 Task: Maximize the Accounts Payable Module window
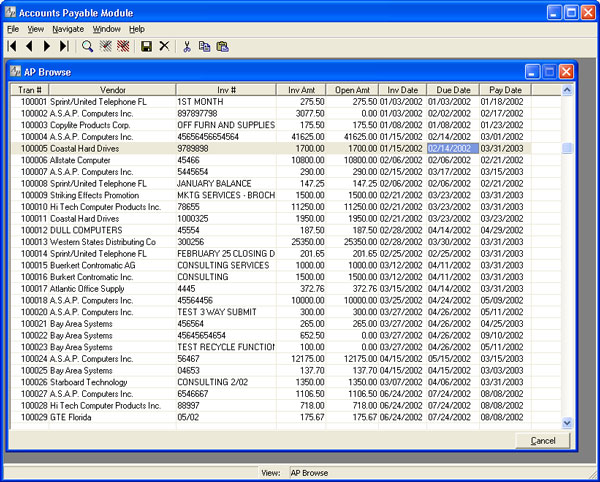coord(571,12)
